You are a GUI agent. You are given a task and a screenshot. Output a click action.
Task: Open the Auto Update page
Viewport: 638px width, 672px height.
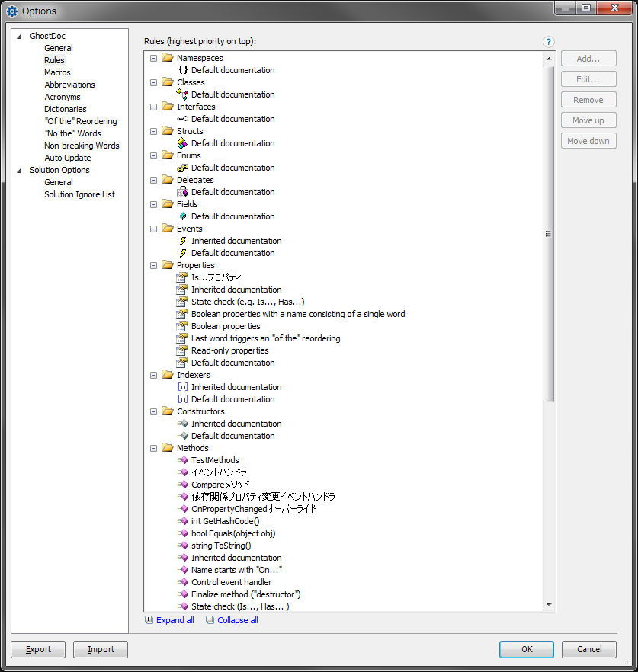tap(68, 158)
